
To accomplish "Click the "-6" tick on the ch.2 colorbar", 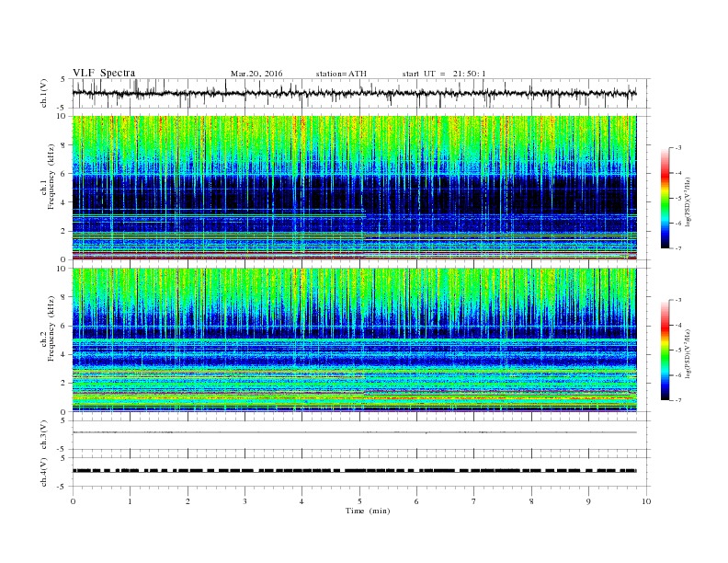I will pyautogui.click(x=677, y=375).
